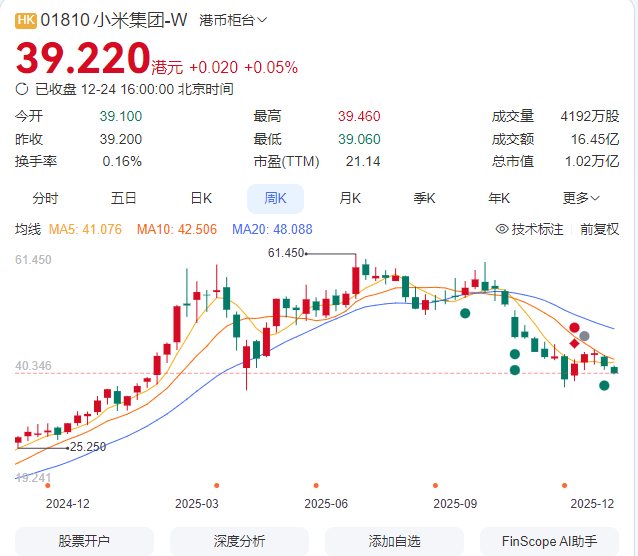Image resolution: width=638 pixels, height=556 pixels.
Task: Click the 市盈(TTM) value 21.14
Action: [x=363, y=161]
